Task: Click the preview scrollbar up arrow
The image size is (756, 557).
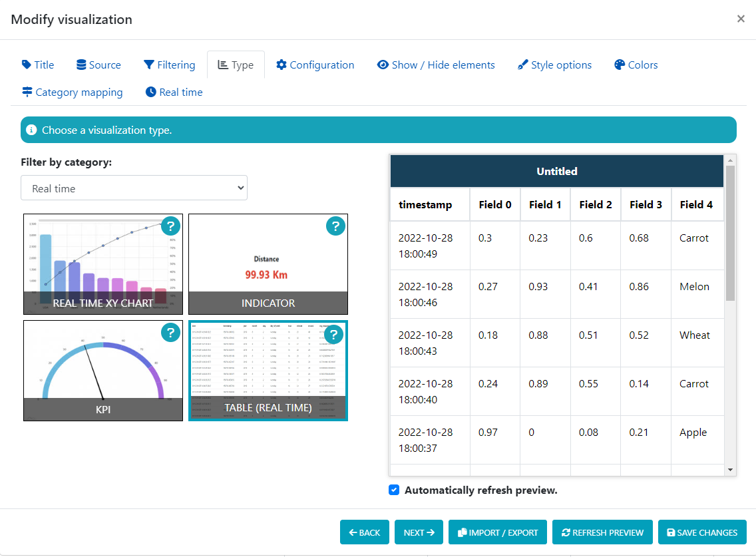Action: (730, 160)
